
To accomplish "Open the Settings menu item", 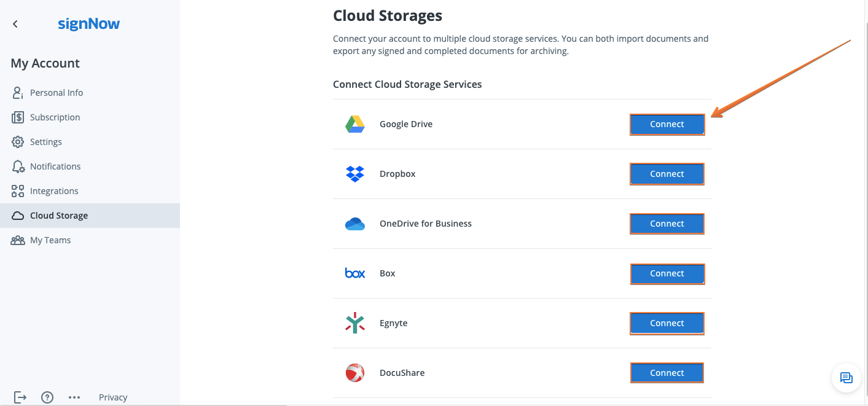I will click(46, 142).
